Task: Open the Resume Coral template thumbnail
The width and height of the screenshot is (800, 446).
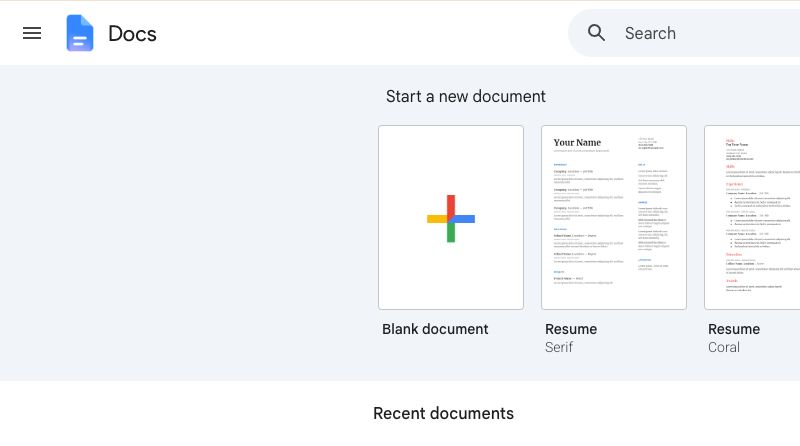Action: (752, 217)
